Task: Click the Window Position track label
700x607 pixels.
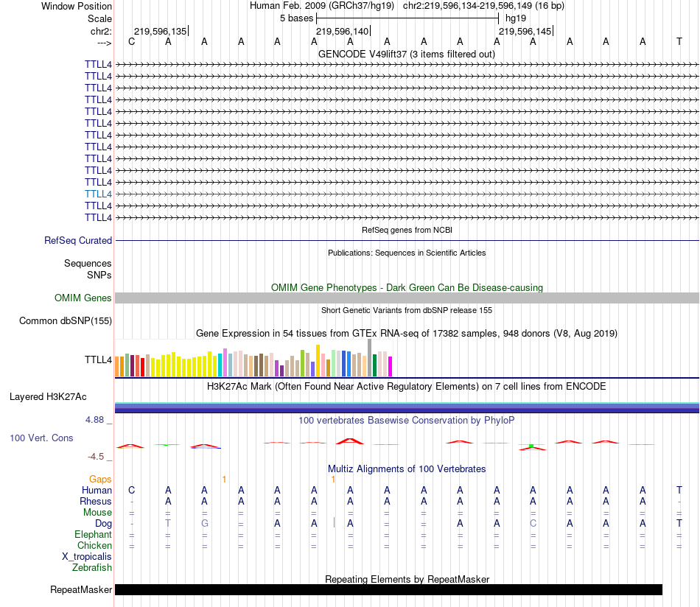Action: (x=77, y=6)
